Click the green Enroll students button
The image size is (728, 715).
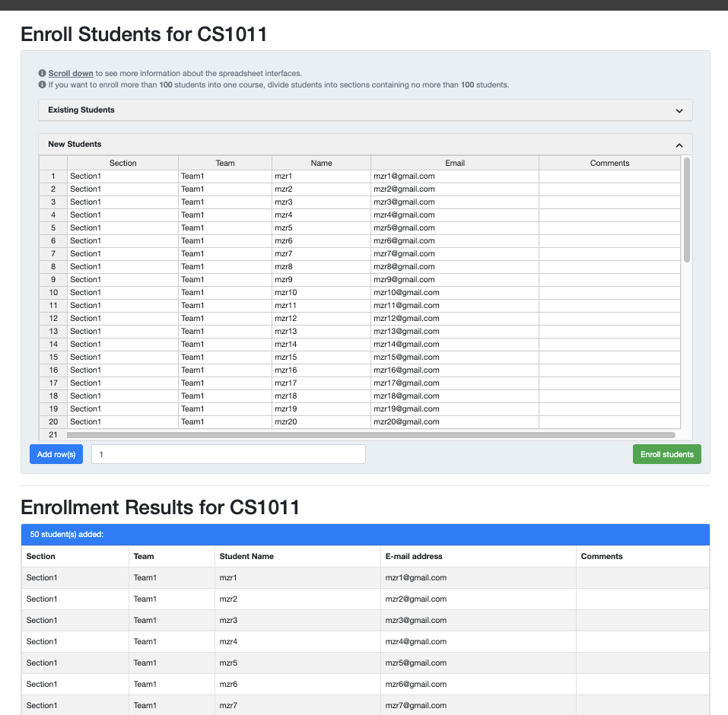click(x=666, y=454)
